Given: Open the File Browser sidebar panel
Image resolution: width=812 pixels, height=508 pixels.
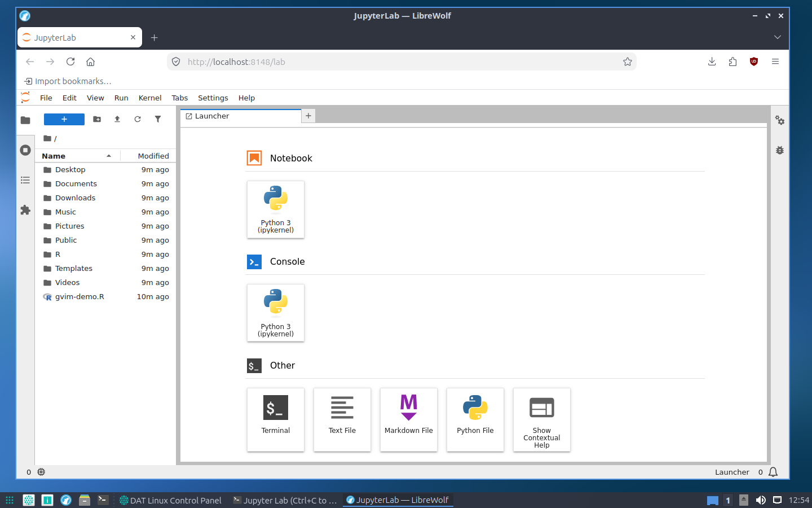Looking at the screenshot, I should pyautogui.click(x=25, y=120).
